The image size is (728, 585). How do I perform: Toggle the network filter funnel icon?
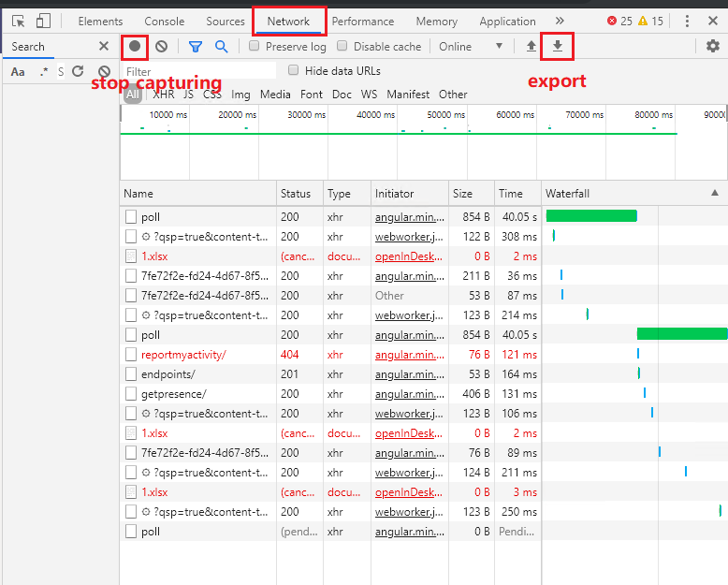tap(196, 46)
